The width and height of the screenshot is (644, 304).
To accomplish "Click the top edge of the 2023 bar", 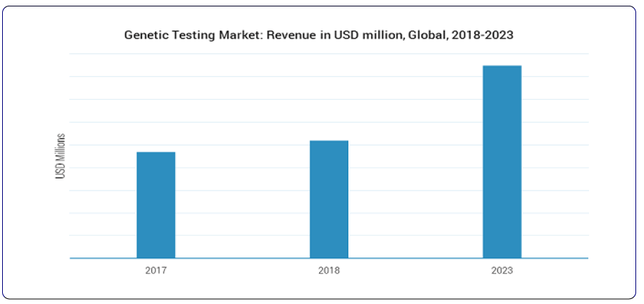I will click(x=502, y=67).
